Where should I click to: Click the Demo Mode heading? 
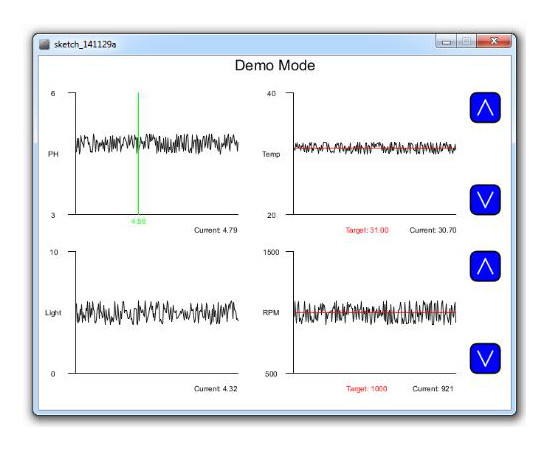[x=275, y=66]
